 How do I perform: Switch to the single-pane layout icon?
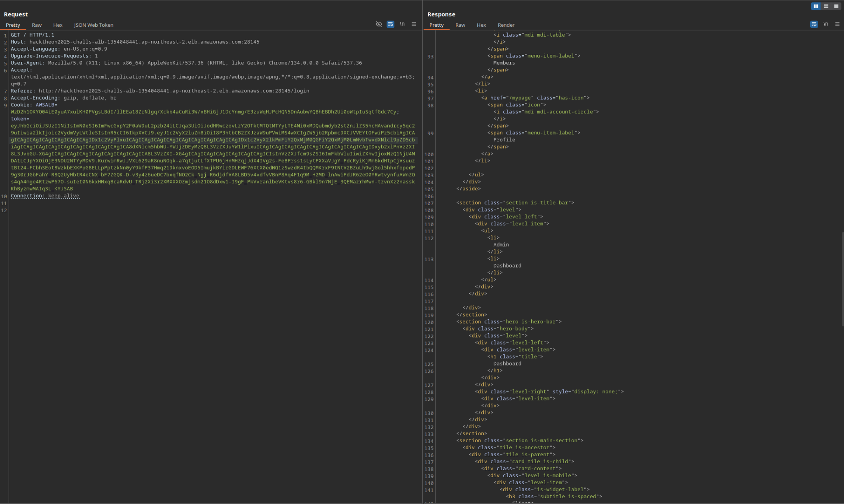(x=836, y=6)
